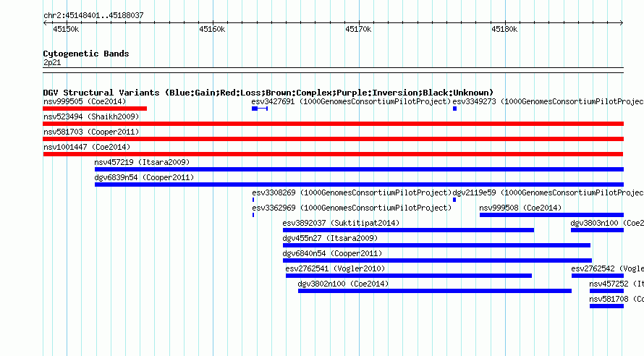
Task: Select the red nsv581703 loss bar
Action: pyautogui.click(x=333, y=139)
